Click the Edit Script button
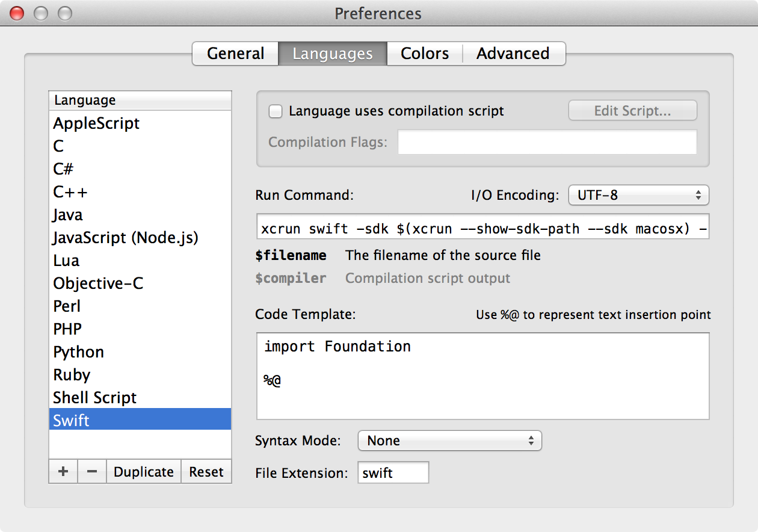758x532 pixels. 632,111
